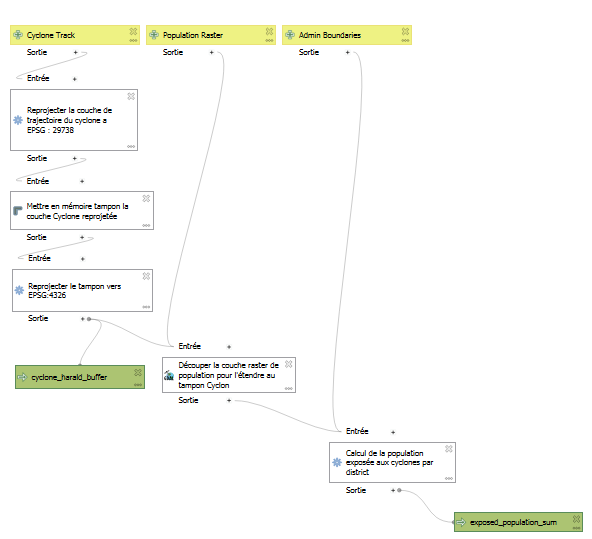Select the gear icon of Reprojecter EPSG:29738
Viewport: 592px width, 539px height.
pyautogui.click(x=18, y=120)
